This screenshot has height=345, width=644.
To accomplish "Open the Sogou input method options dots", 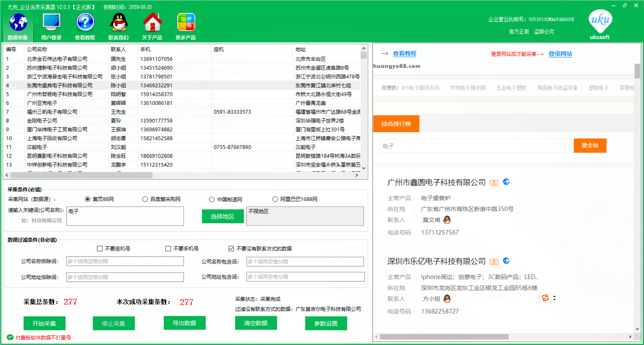I will 554,298.
